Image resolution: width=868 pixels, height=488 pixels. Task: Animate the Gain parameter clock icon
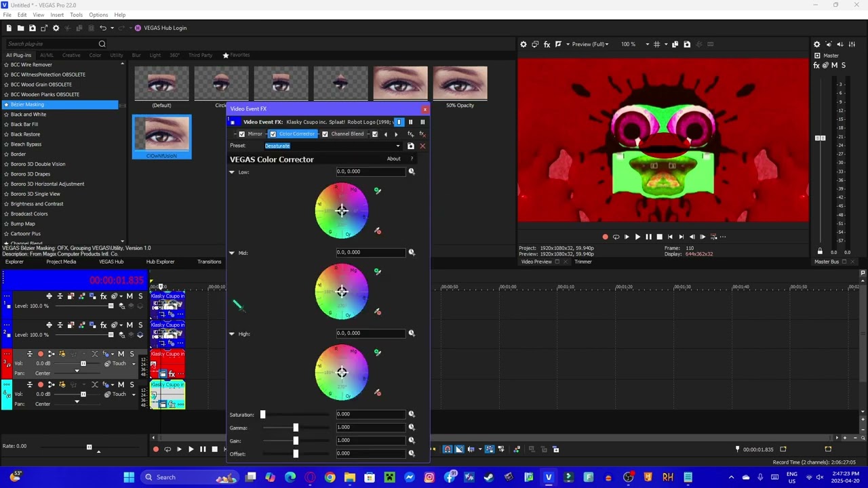411,441
